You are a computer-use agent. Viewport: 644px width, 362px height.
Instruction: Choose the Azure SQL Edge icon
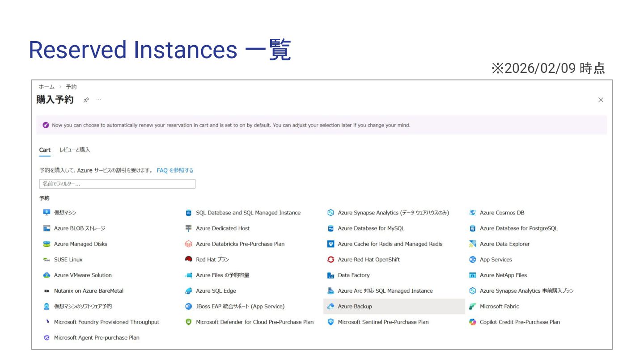point(188,291)
